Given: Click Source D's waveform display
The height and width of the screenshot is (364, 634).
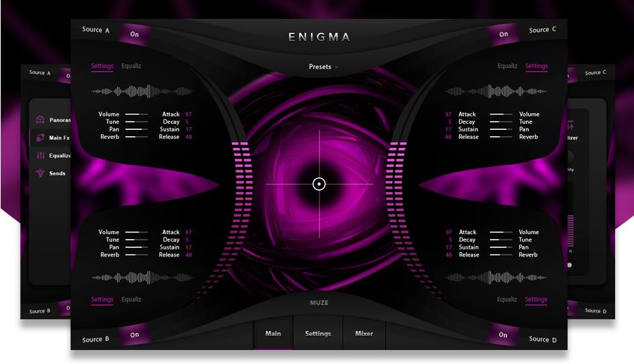Looking at the screenshot, I should (496, 277).
